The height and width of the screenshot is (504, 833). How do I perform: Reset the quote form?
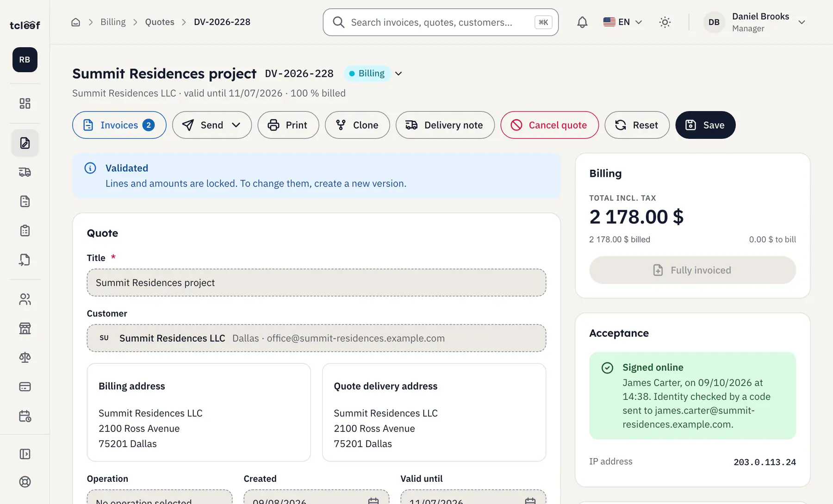click(637, 125)
